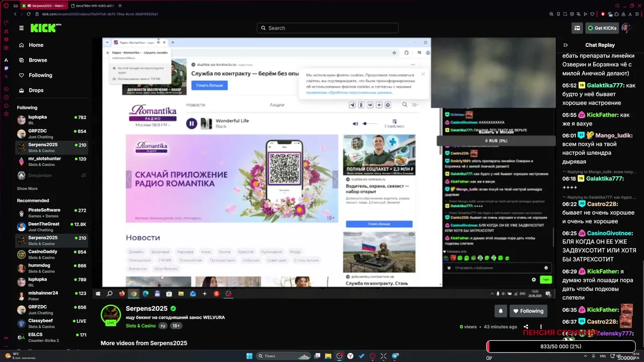Open GRPZDC channel in Following list
This screenshot has width=644, height=362.
(52, 134)
